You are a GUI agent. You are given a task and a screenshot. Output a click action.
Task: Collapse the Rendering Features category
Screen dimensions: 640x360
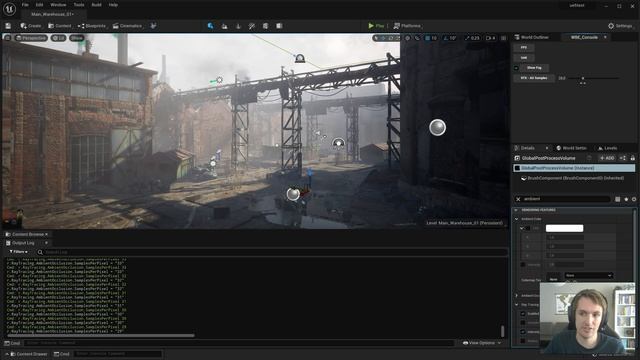tap(516, 210)
